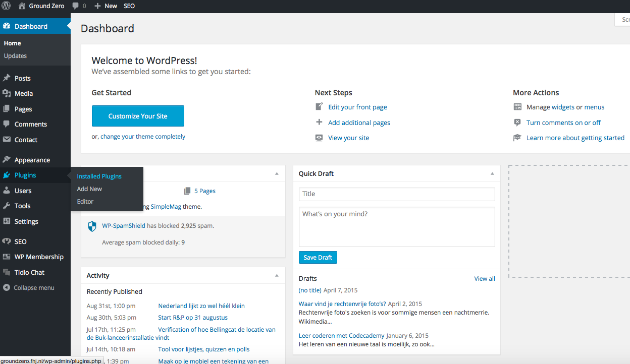Viewport: 630px width, 364px height.
Task: Select Home under Dashboard menu
Action: [x=13, y=43]
